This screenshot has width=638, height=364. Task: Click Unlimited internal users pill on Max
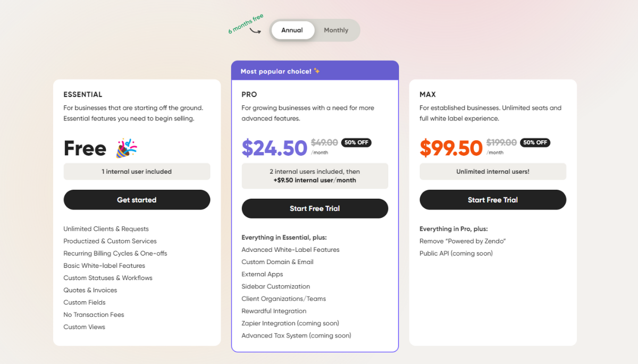tap(492, 171)
